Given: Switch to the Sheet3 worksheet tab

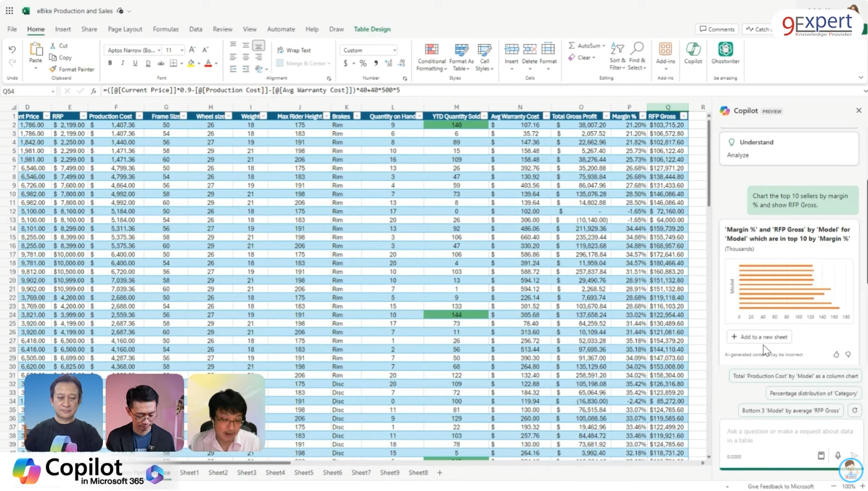Looking at the screenshot, I should tap(246, 472).
